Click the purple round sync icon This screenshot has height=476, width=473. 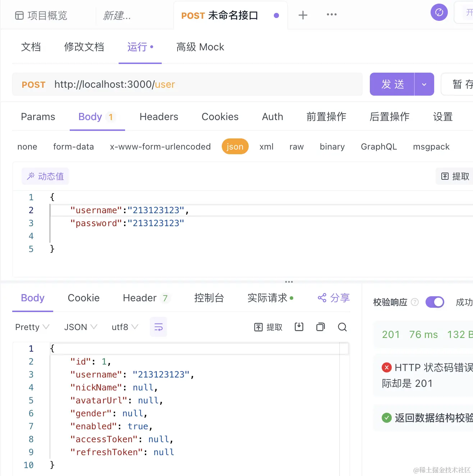439,13
